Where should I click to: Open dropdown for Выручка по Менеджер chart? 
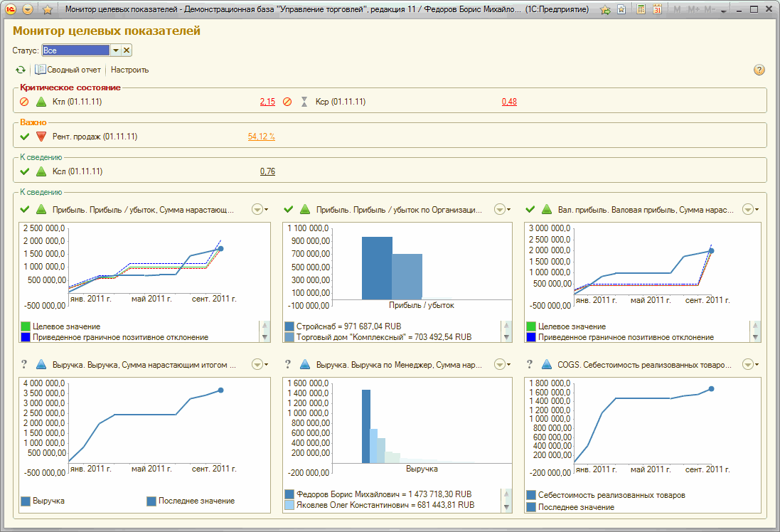click(x=502, y=364)
